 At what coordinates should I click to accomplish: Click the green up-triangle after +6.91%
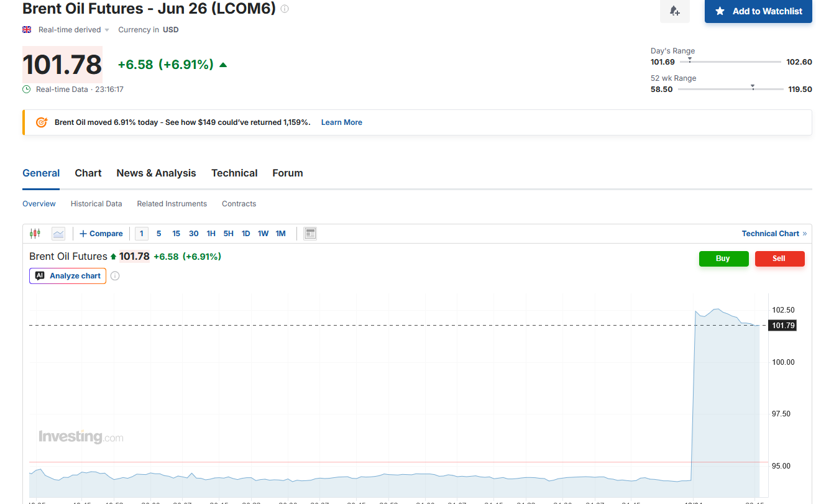(x=223, y=65)
